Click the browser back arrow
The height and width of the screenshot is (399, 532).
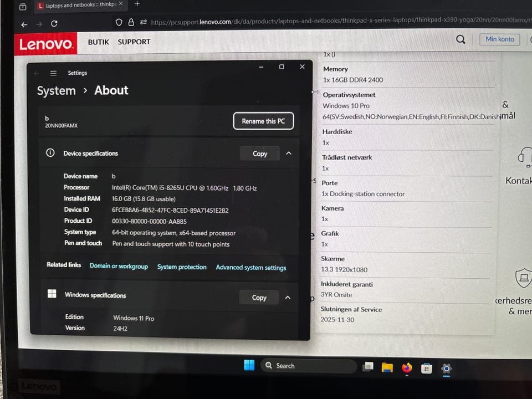click(x=24, y=24)
